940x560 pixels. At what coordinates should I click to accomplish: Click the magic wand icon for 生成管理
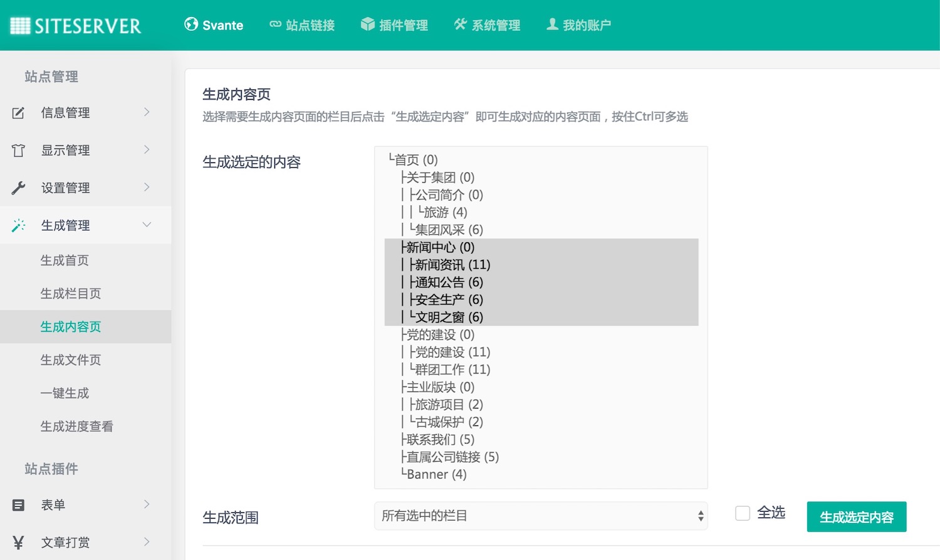(x=18, y=226)
